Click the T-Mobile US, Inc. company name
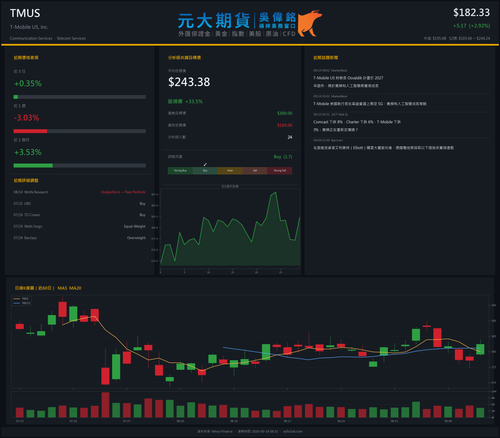Screen dimensions: 500x438 pos(29,27)
